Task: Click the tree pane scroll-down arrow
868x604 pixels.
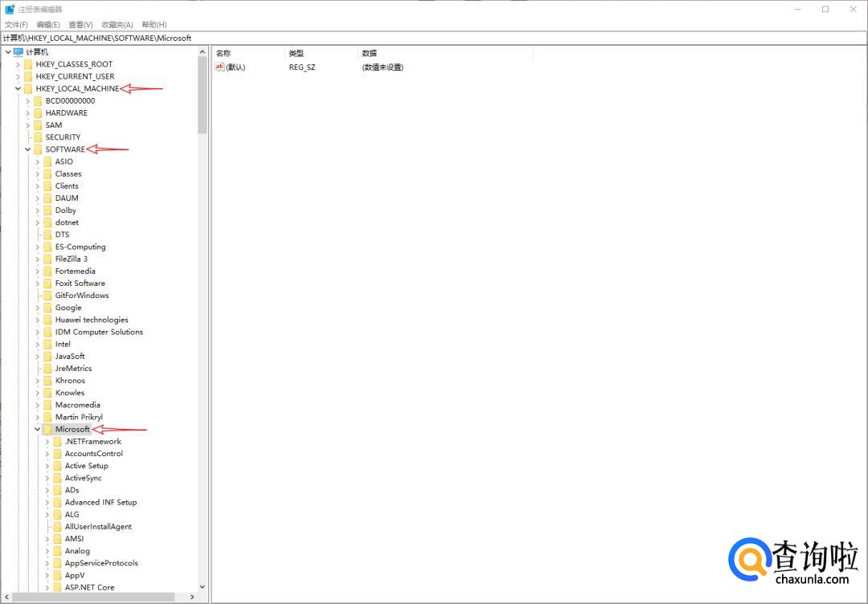Action: click(202, 586)
